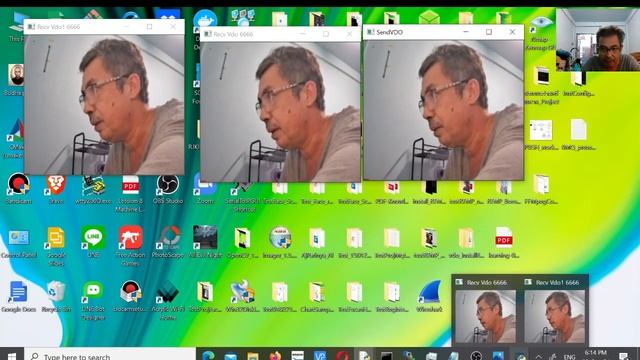Open the notification center icon
The width and height of the screenshot is (640, 360).
point(624,356)
